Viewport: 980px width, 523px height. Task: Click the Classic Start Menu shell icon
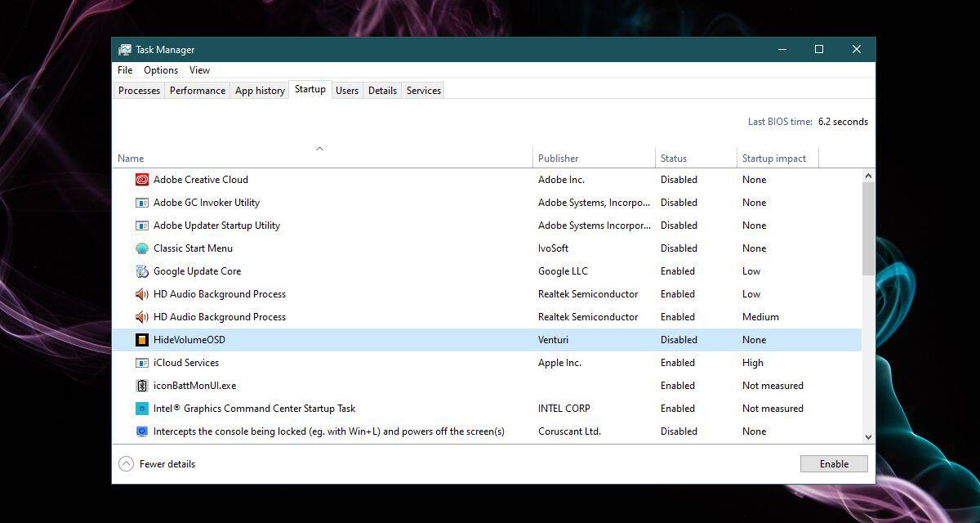[142, 248]
